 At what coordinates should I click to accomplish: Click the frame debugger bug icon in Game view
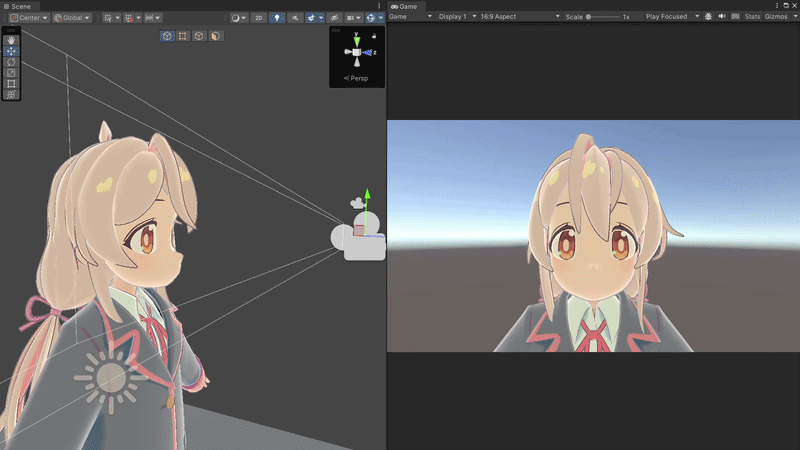[x=708, y=16]
